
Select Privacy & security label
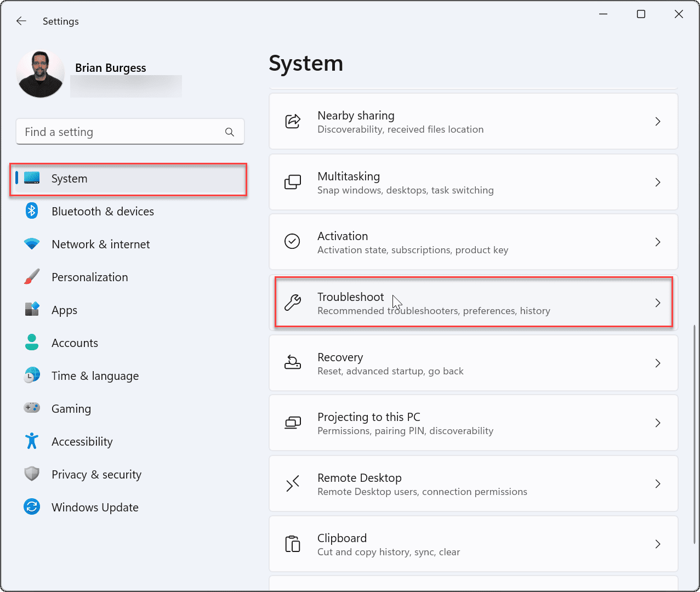(96, 475)
